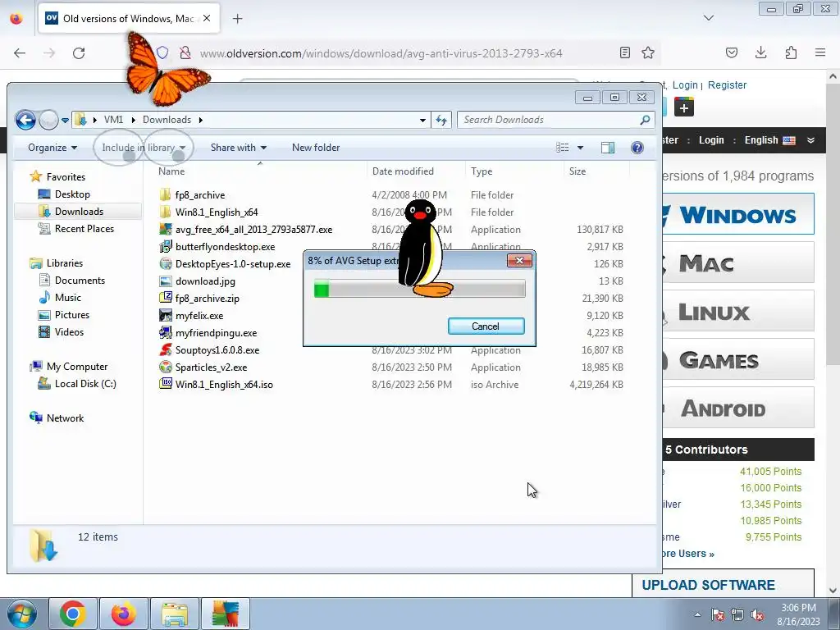840x630 pixels.
Task: Open the Music library
Action: pos(67,297)
